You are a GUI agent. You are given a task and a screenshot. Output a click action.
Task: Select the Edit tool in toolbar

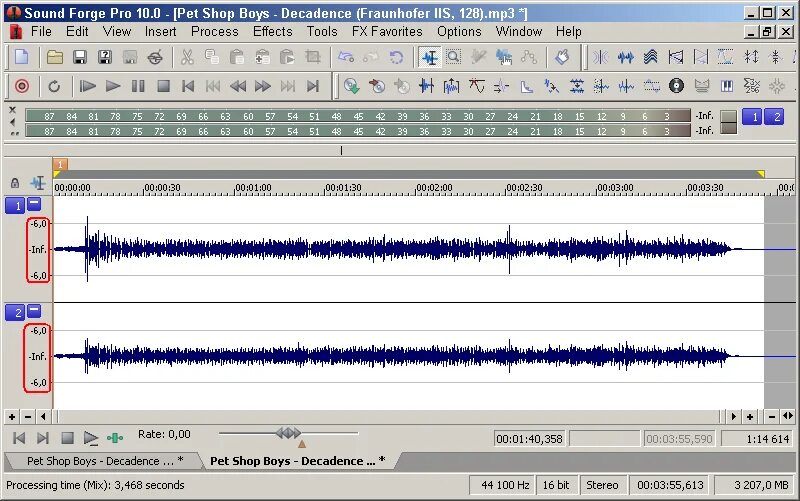tap(430, 57)
